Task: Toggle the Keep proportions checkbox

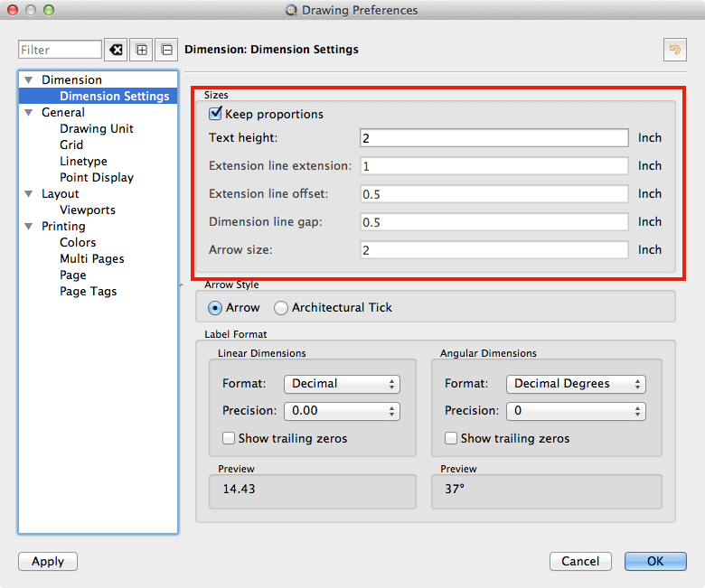Action: 216,114
